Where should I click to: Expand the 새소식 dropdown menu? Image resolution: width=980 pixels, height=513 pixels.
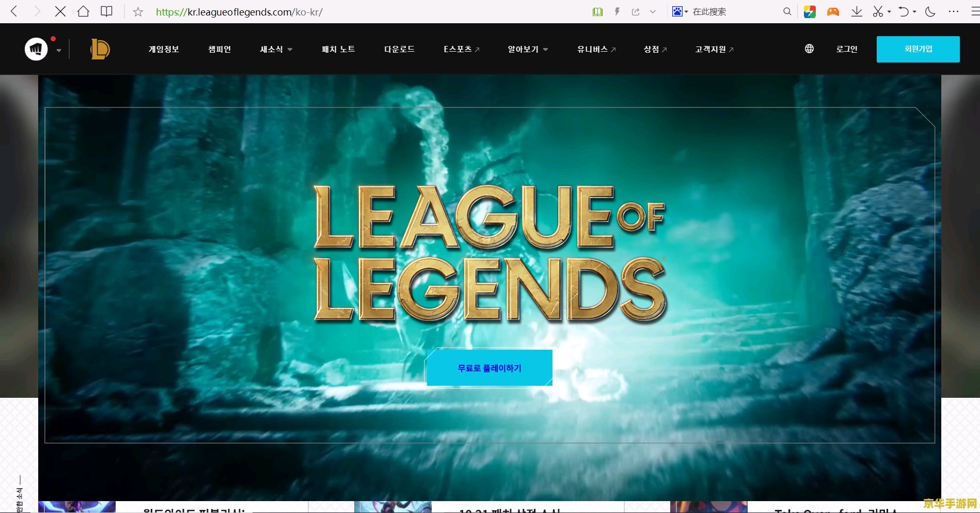[276, 49]
